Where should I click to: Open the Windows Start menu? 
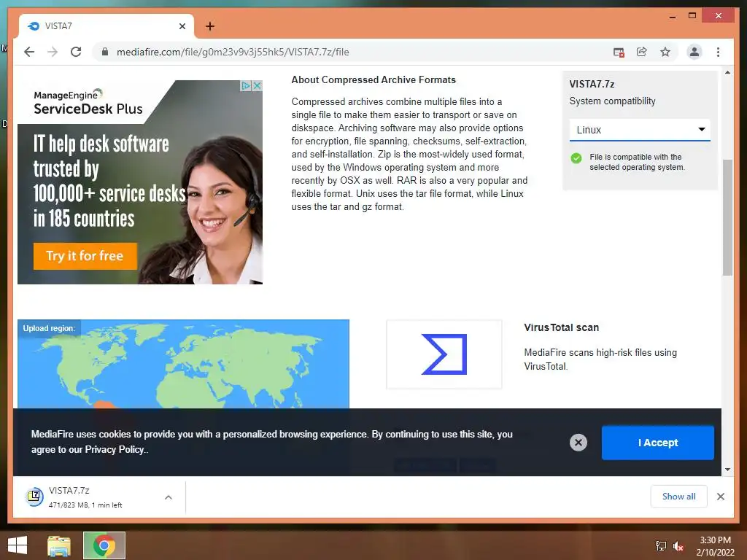pos(18,545)
